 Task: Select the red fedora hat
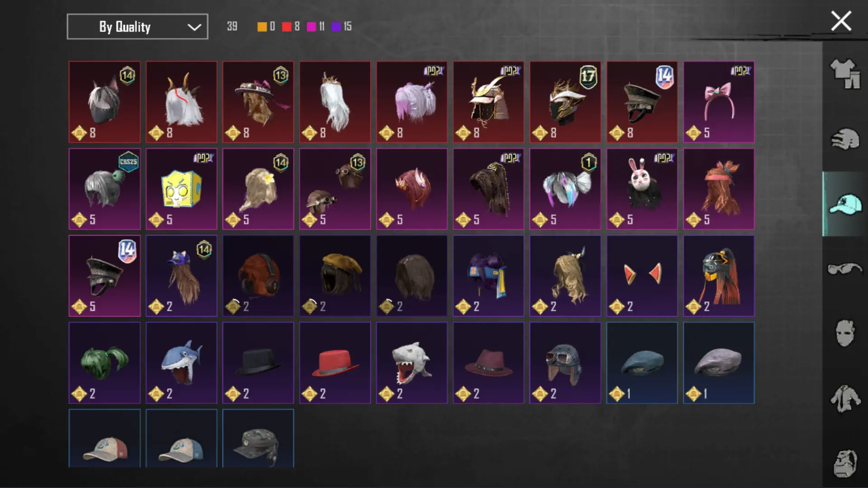tap(335, 363)
